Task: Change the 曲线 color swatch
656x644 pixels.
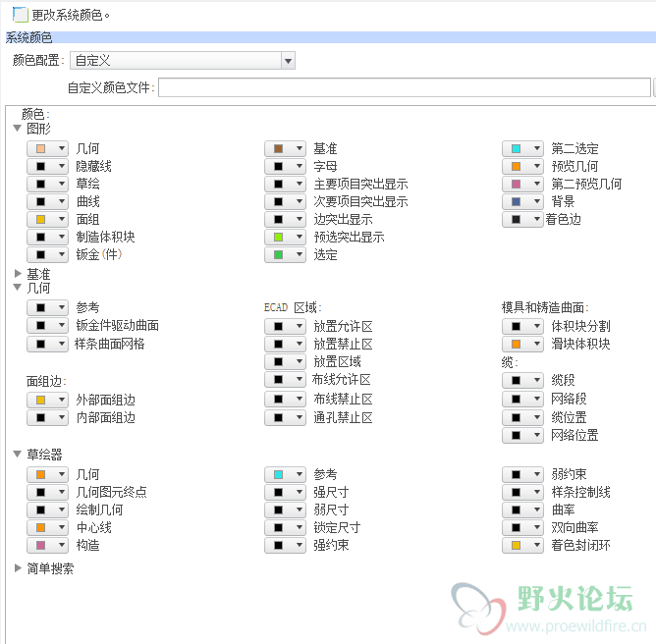Action: 48,201
